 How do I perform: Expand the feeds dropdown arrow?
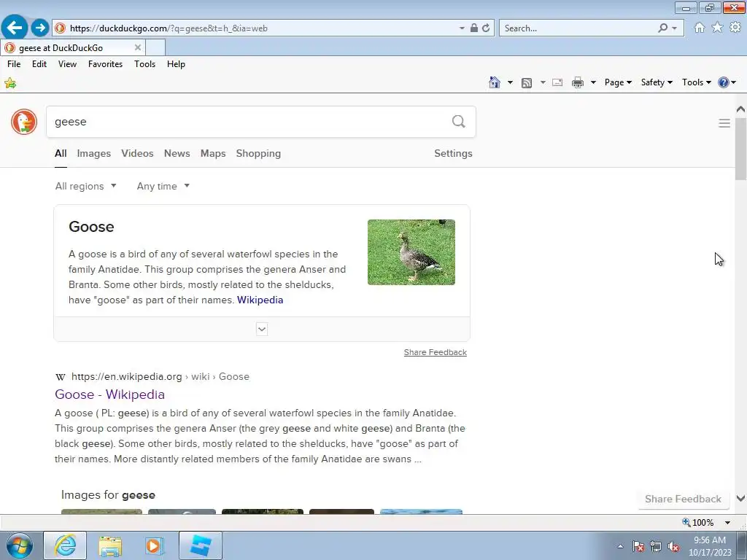pyautogui.click(x=543, y=82)
